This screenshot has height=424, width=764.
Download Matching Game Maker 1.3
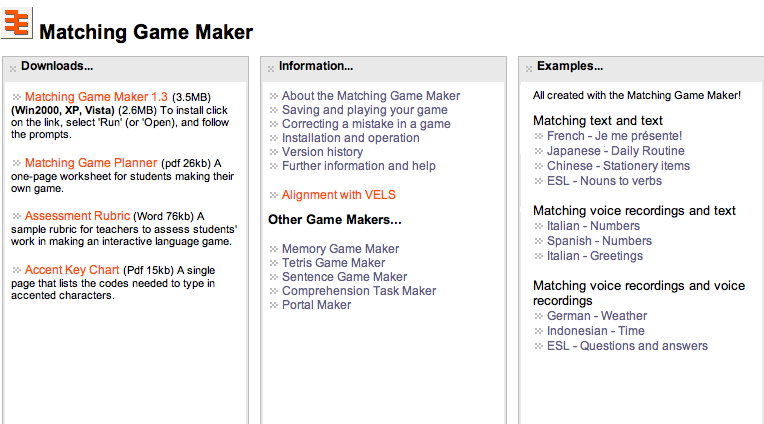click(x=96, y=97)
